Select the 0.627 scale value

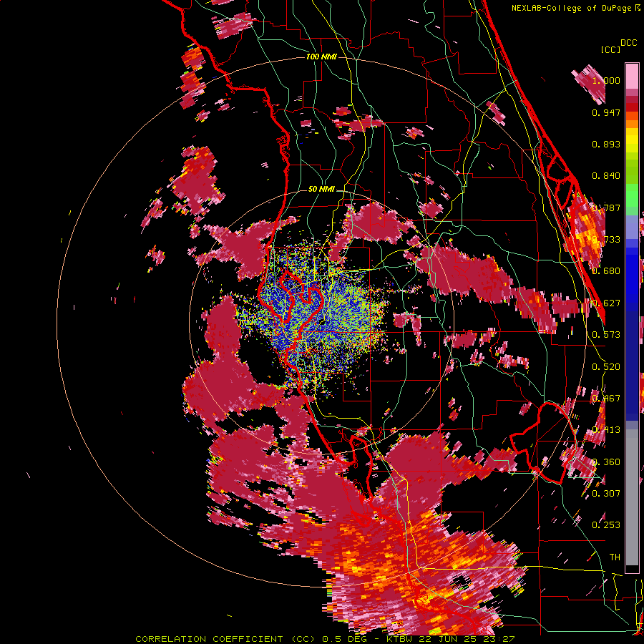tap(606, 303)
